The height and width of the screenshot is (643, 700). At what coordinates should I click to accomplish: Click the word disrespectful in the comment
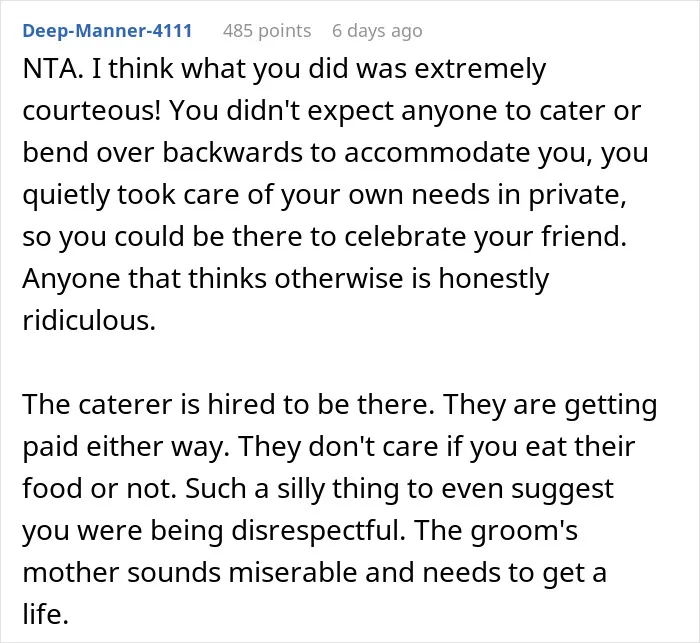tap(318, 530)
